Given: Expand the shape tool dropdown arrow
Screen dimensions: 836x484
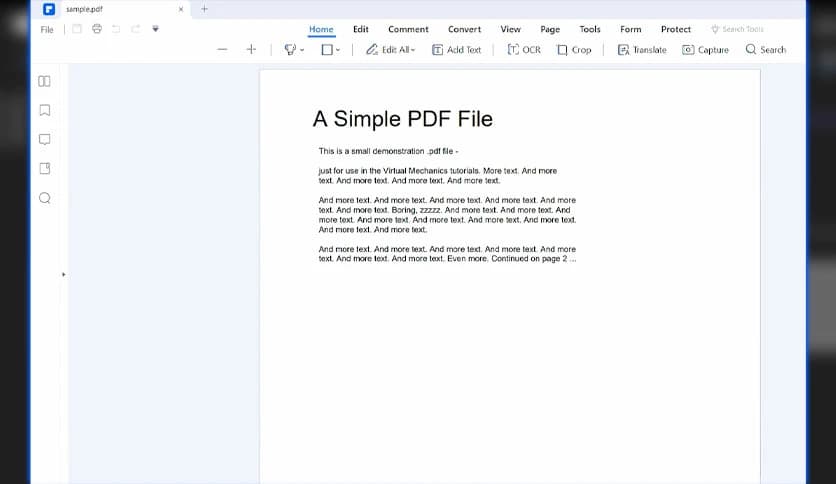Looking at the screenshot, I should click(337, 50).
